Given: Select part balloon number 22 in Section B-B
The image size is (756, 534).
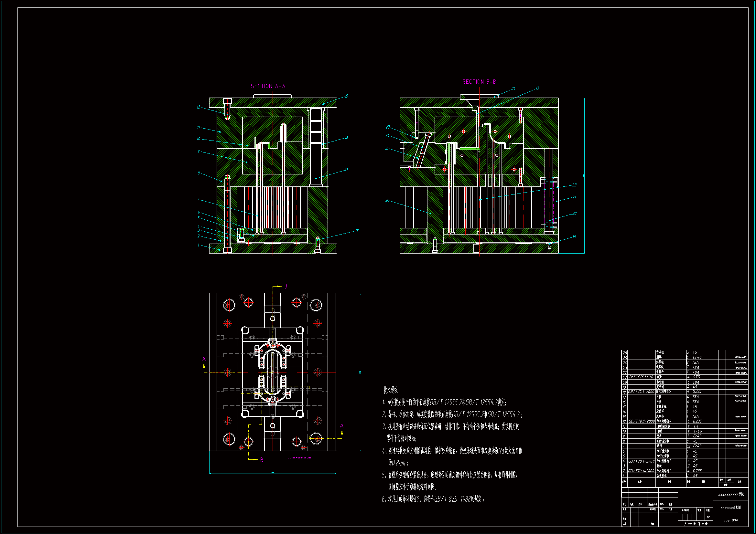Looking at the screenshot, I should coord(574,185).
